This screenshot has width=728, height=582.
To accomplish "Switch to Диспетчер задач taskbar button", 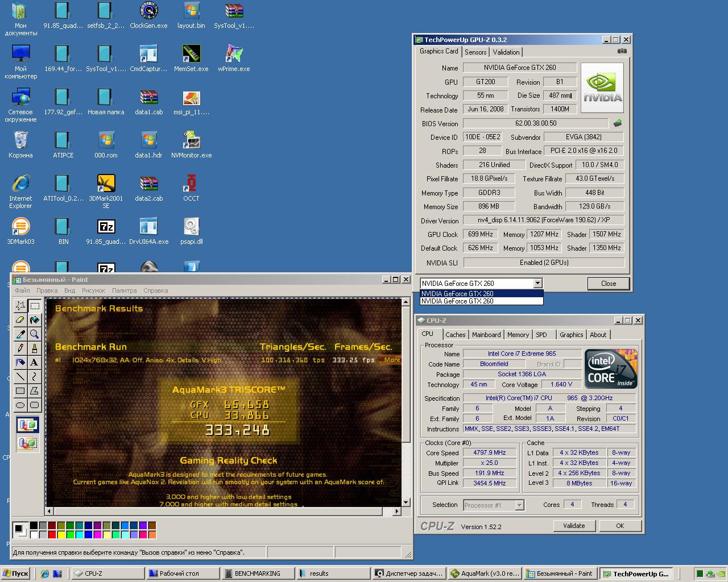I will (x=409, y=573).
